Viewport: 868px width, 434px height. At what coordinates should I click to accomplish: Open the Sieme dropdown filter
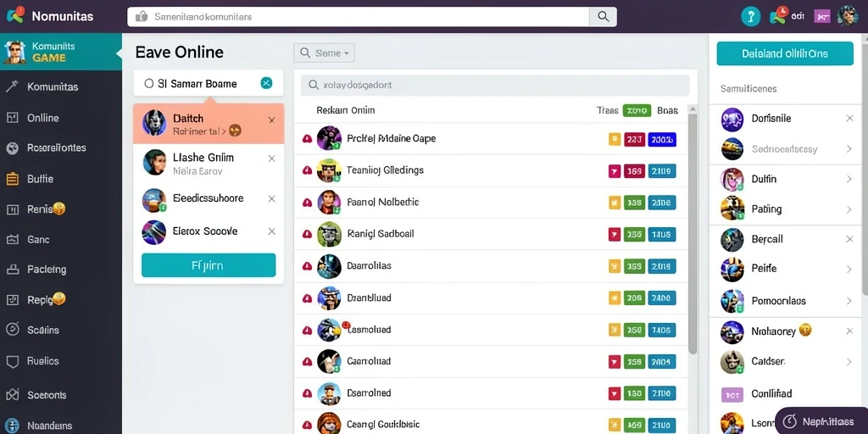pyautogui.click(x=324, y=53)
